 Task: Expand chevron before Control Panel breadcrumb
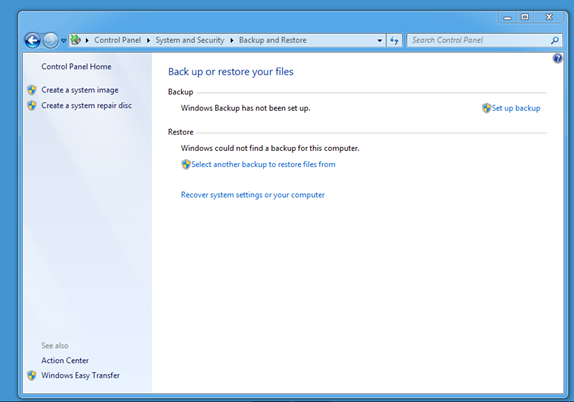point(87,40)
